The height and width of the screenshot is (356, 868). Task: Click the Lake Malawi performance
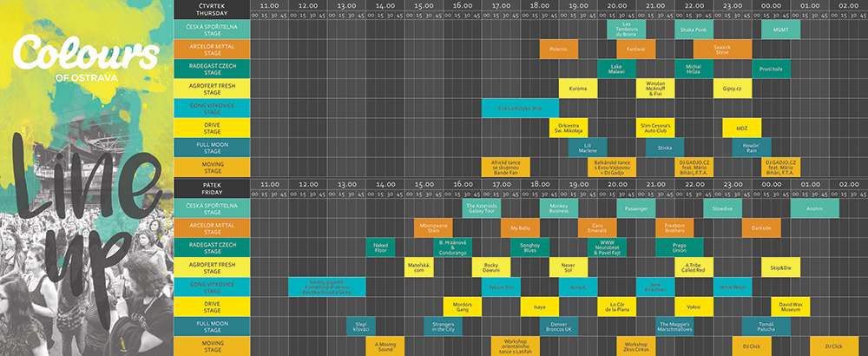point(616,69)
